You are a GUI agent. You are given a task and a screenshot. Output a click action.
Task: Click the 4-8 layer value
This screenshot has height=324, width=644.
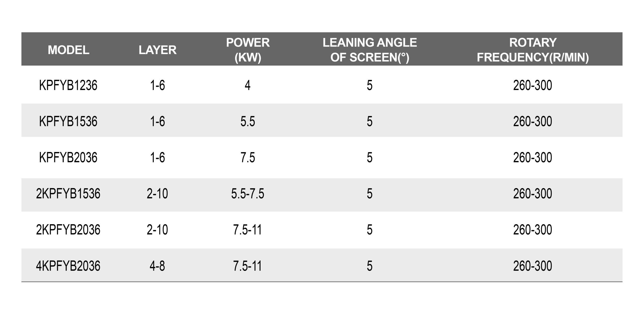(x=157, y=266)
